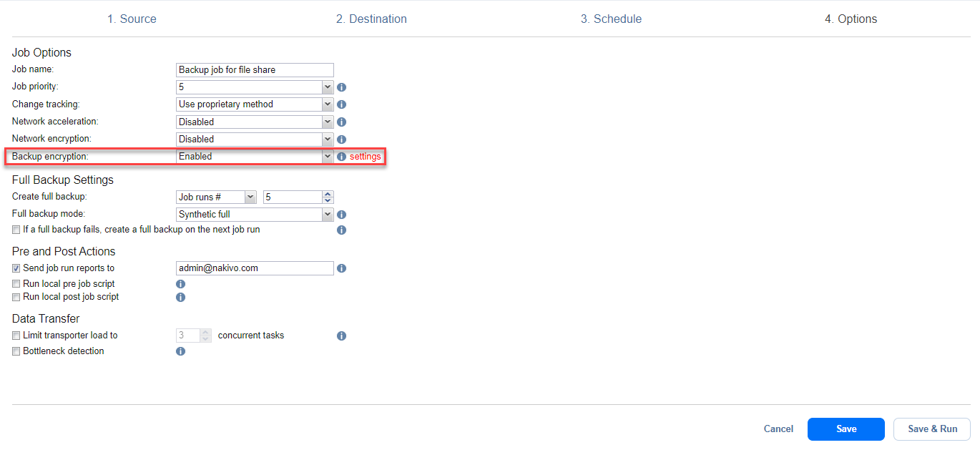This screenshot has height=450, width=980.
Task: Increase the full backup job runs number
Action: point(328,194)
